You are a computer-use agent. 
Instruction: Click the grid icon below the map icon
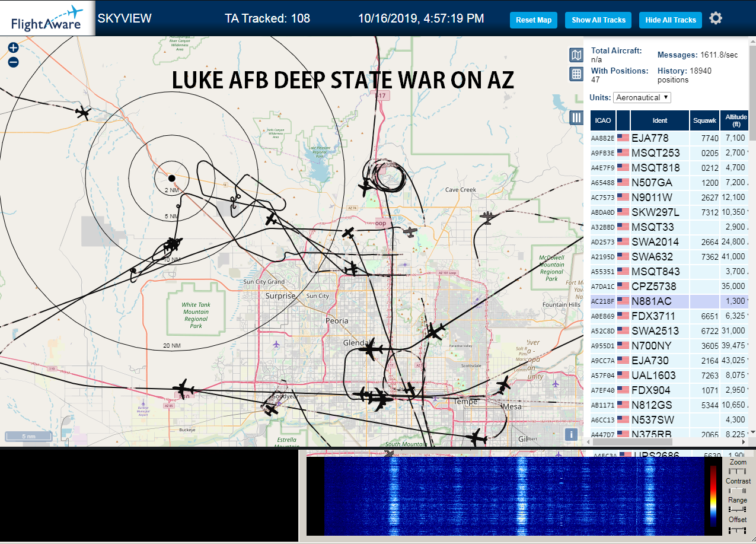(576, 74)
